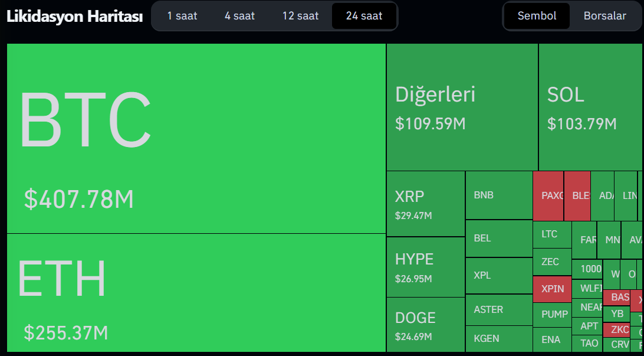
Task: Select the red XPIN tile
Action: coord(552,289)
